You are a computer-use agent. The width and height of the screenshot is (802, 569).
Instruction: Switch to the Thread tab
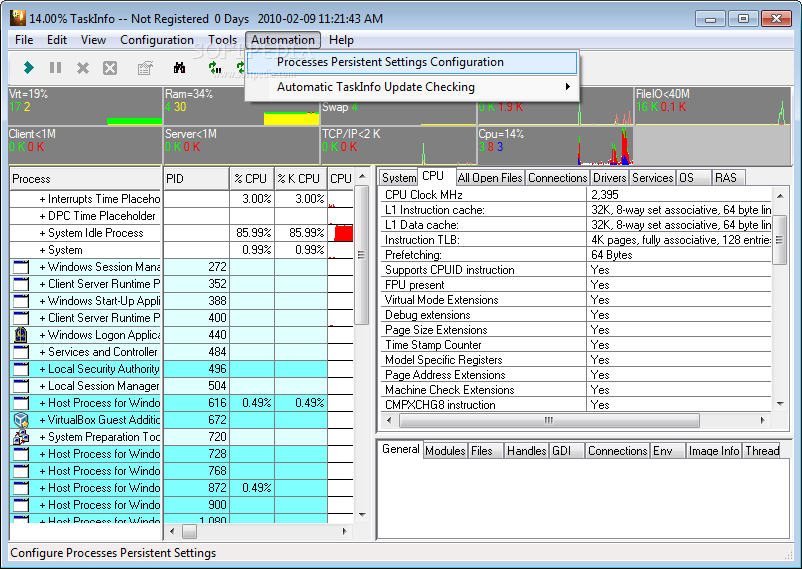click(x=762, y=451)
